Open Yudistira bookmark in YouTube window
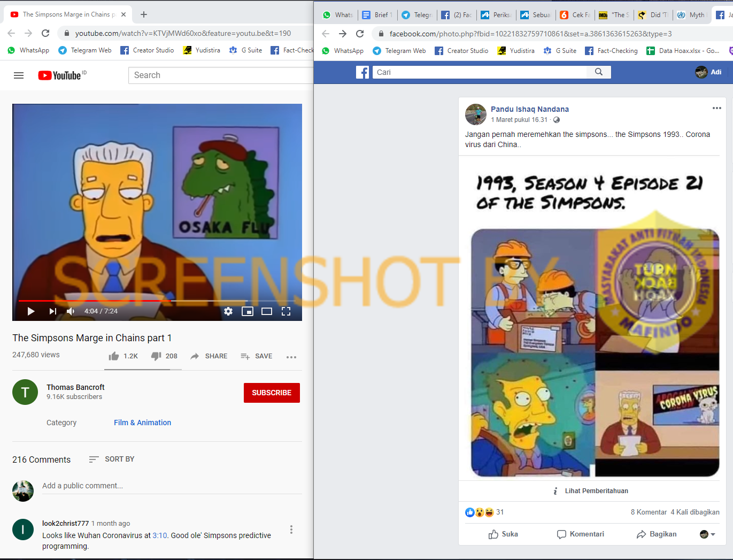The width and height of the screenshot is (733, 560). coord(202,50)
